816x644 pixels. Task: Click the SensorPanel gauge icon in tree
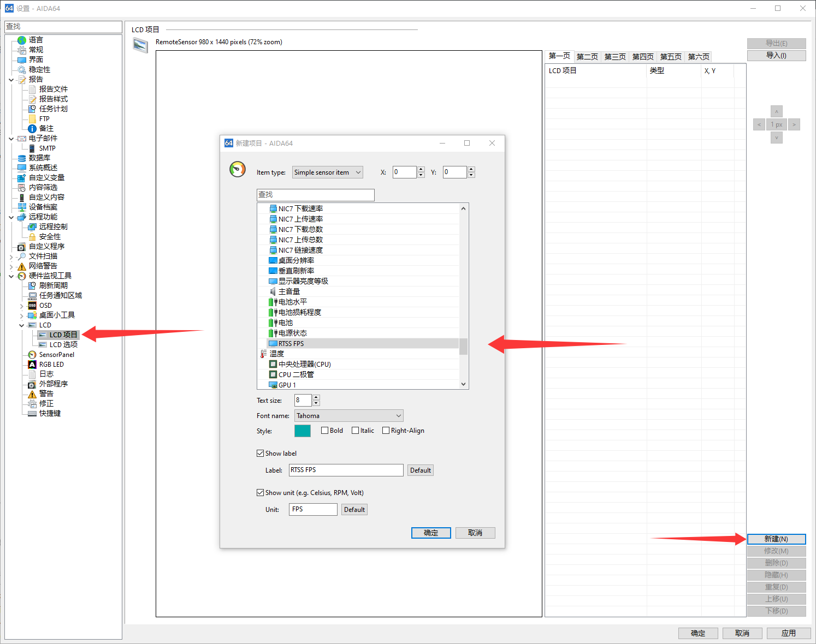tap(32, 355)
